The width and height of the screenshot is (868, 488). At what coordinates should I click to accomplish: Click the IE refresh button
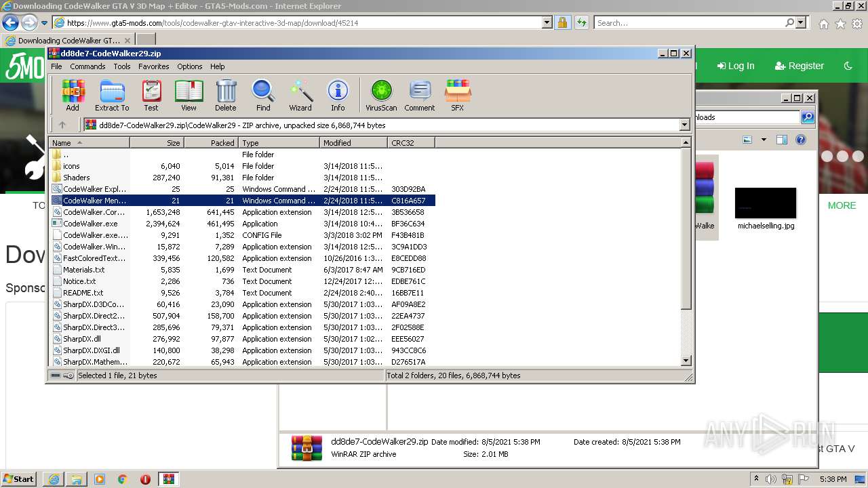click(x=581, y=22)
